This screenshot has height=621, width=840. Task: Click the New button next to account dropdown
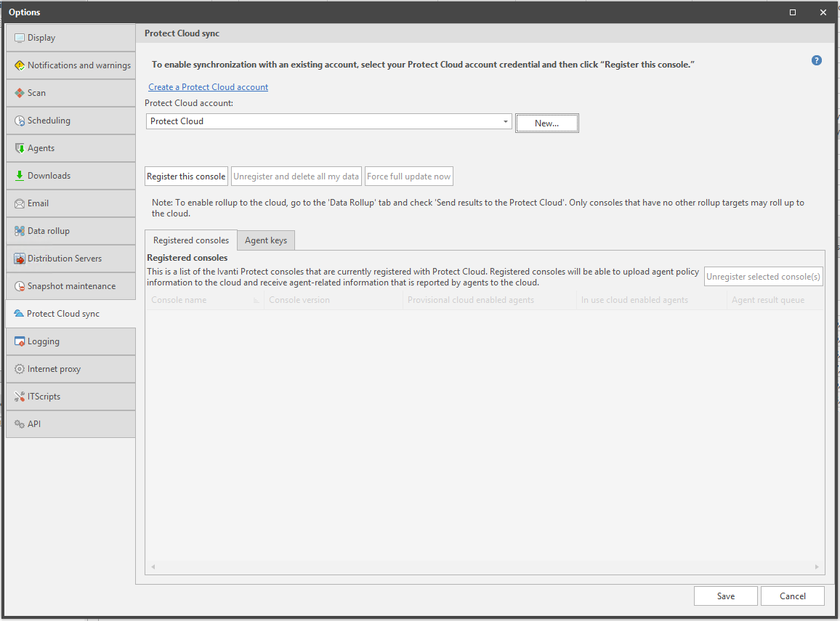click(x=546, y=122)
